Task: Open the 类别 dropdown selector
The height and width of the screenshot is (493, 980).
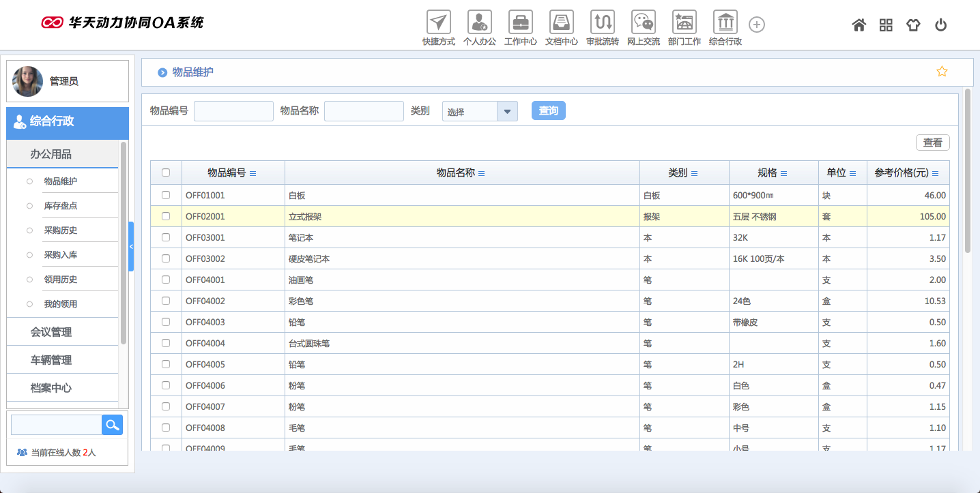Action: click(506, 111)
